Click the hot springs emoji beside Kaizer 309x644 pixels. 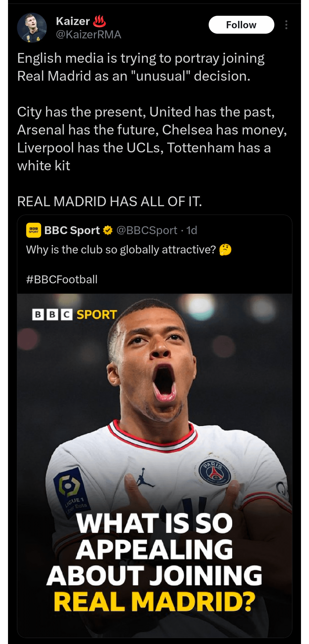(100, 21)
